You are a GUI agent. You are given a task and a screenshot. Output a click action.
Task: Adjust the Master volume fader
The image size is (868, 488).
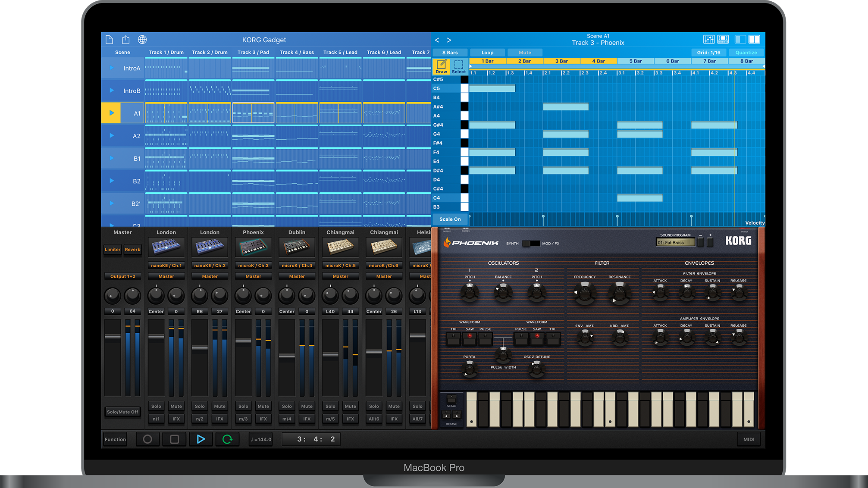tap(113, 336)
